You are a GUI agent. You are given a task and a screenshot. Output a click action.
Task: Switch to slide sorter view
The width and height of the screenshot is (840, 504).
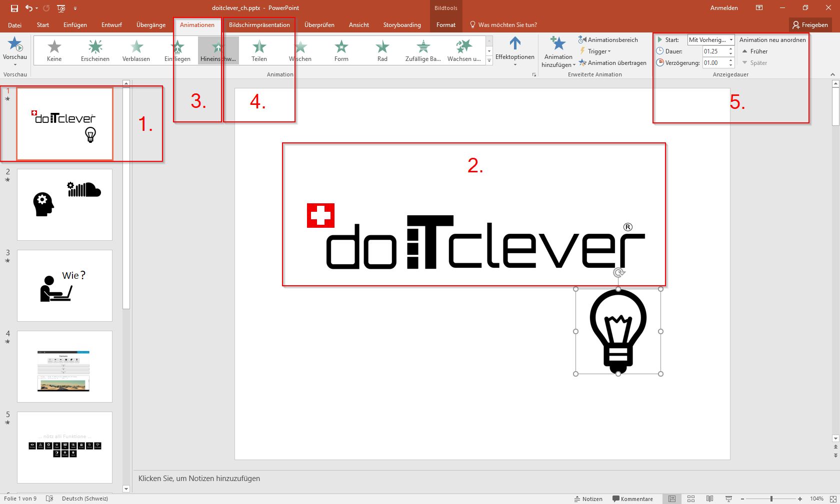coord(691,499)
